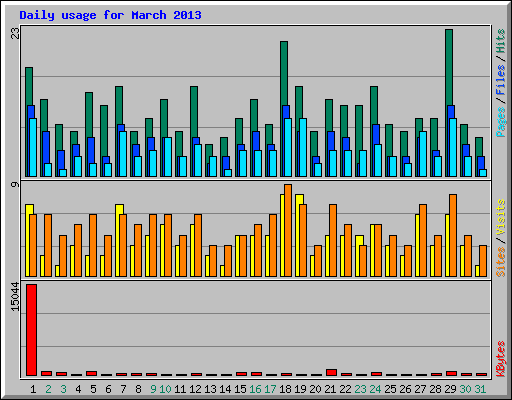Image resolution: width=512 pixels, height=400 pixels.
Task: Click the Files legend label
Action: click(500, 80)
